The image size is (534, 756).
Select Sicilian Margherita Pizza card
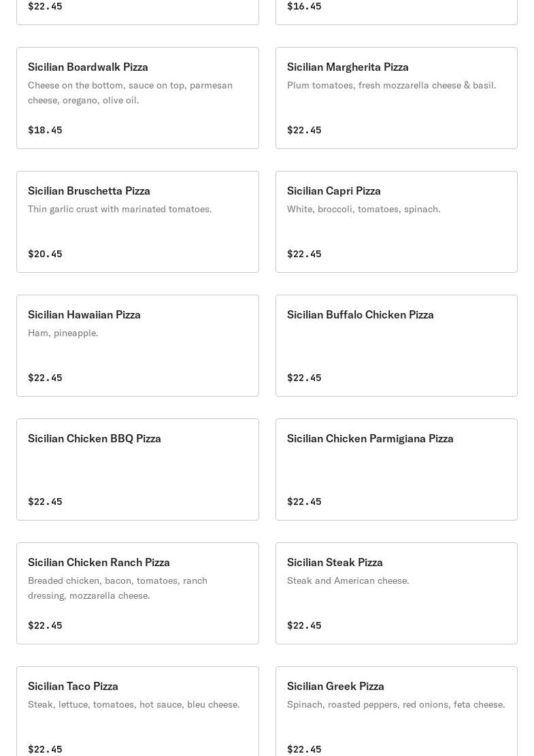click(396, 98)
